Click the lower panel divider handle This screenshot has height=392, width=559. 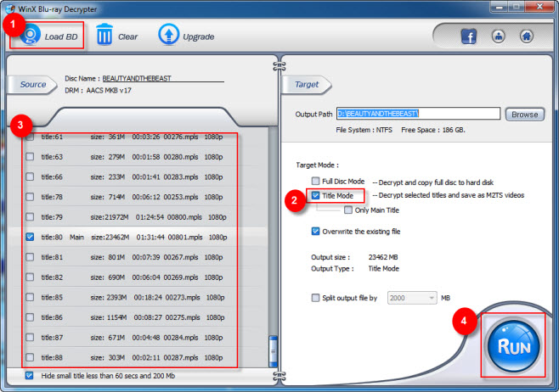[279, 376]
